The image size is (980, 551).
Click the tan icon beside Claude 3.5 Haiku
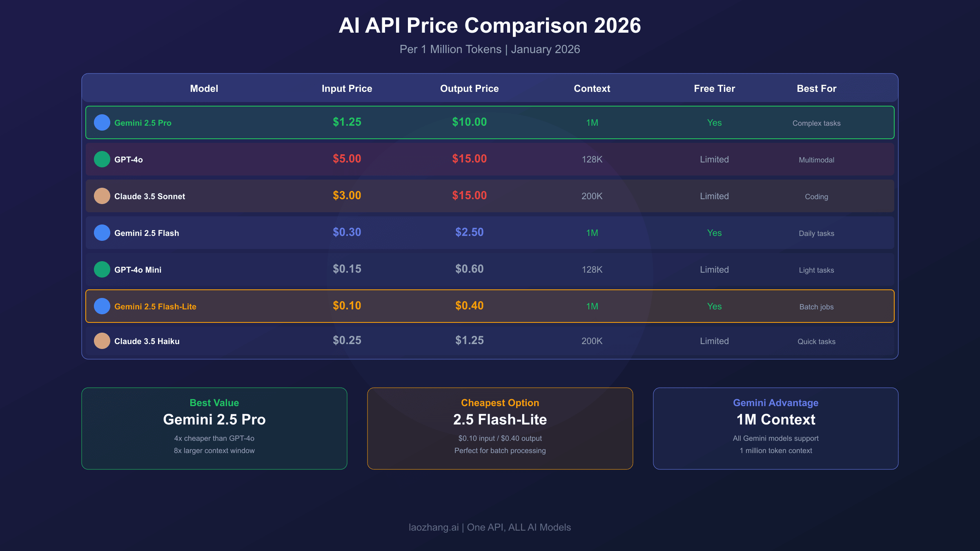point(102,341)
